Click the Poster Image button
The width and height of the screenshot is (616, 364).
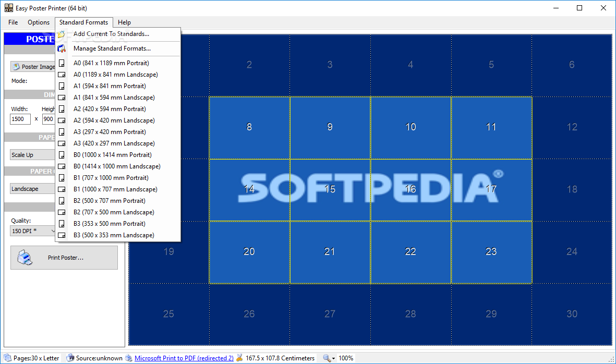33,67
